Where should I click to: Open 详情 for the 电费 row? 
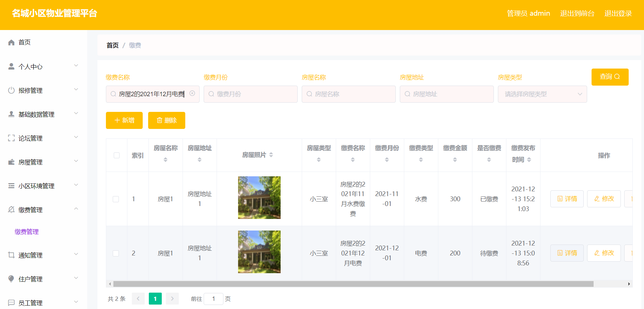click(x=567, y=253)
